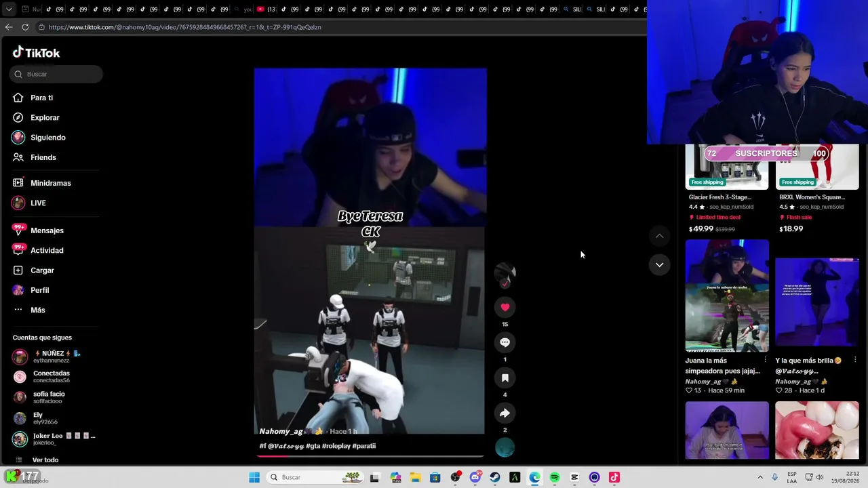
Task: Open the BRXL Women's Square product card
Action: point(816,190)
